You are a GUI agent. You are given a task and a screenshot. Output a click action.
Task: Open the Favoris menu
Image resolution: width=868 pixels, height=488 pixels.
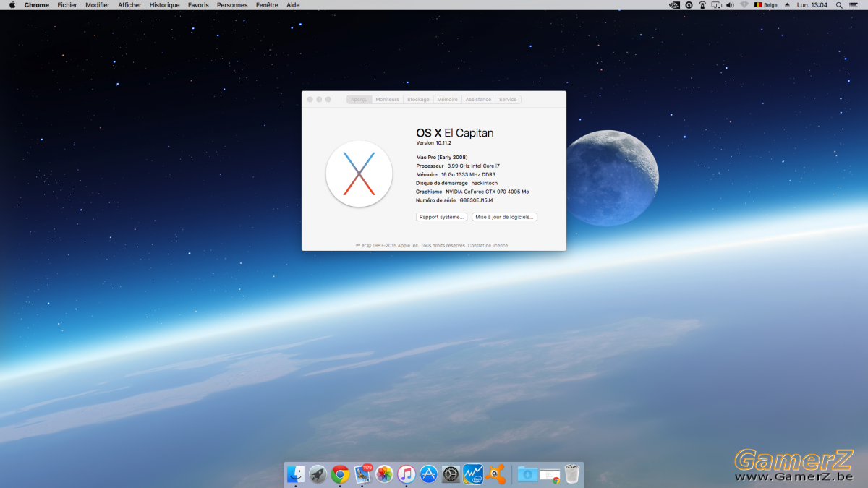point(198,5)
